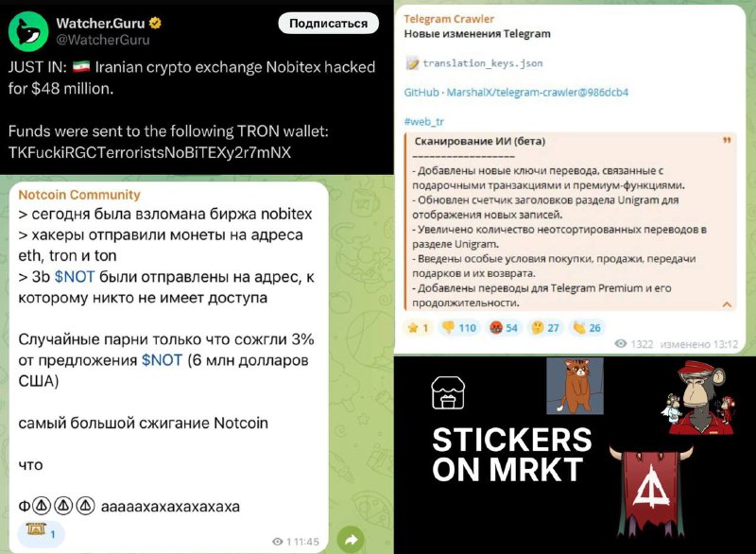
Task: Open the Telegram Crawler channel name
Action: 449,19
